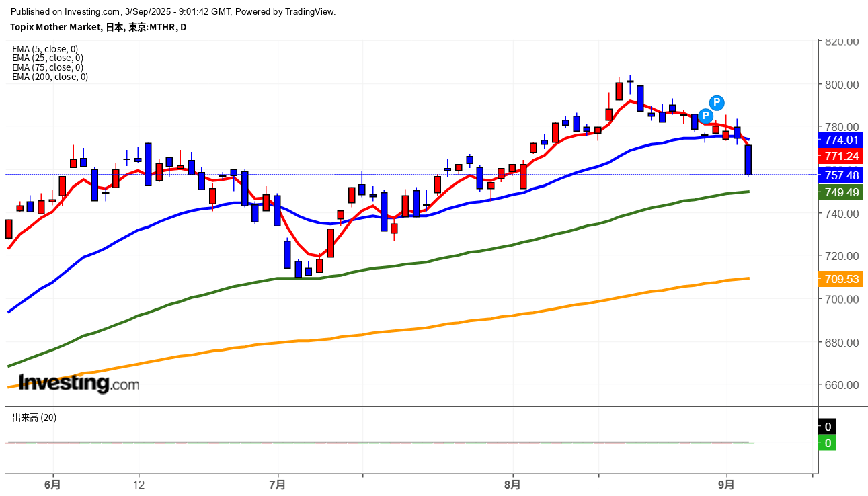868x496 pixels.
Task: Click the Investing.com logo watermark
Action: coord(79,384)
